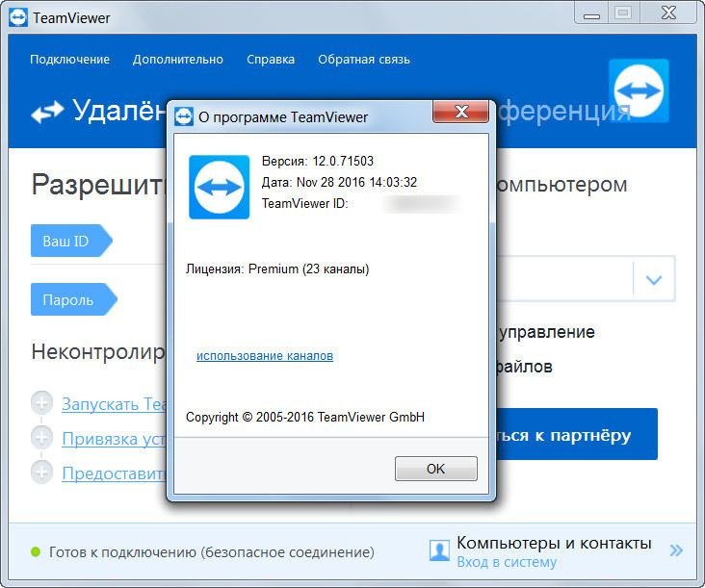Screen dimensions: 705x588
Task: Click the TeamViewer icon in main title bar
Action: pyautogui.click(x=18, y=17)
